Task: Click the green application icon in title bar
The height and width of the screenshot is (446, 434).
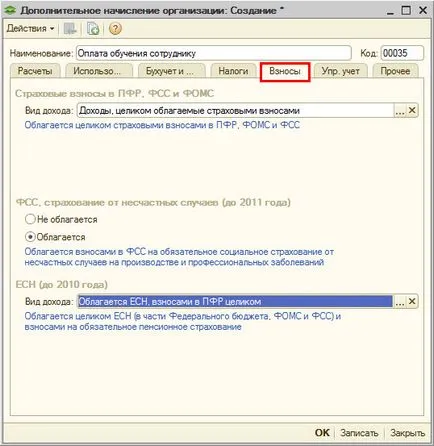Action: pos(10,10)
